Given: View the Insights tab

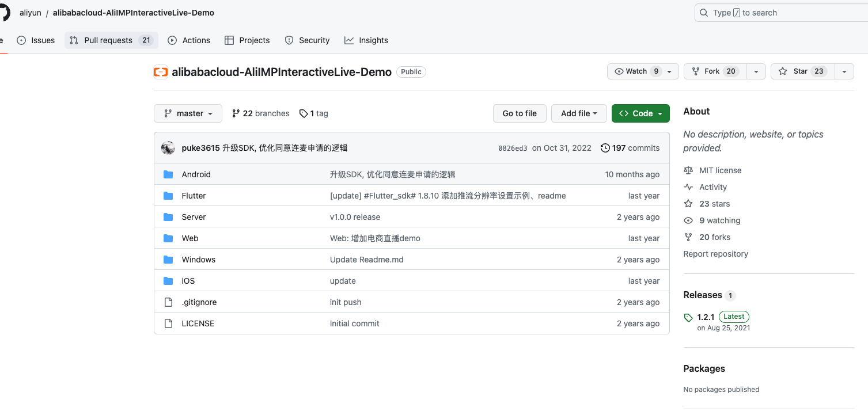Looking at the screenshot, I should [366, 40].
